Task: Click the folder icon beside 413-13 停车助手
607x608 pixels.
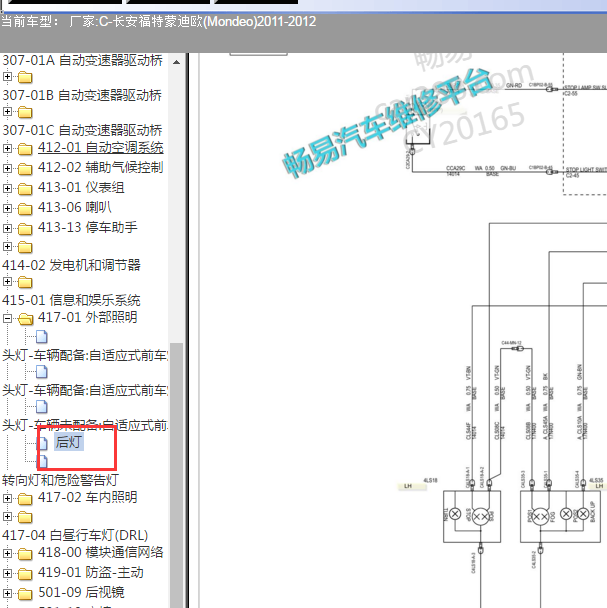Action: point(25,229)
